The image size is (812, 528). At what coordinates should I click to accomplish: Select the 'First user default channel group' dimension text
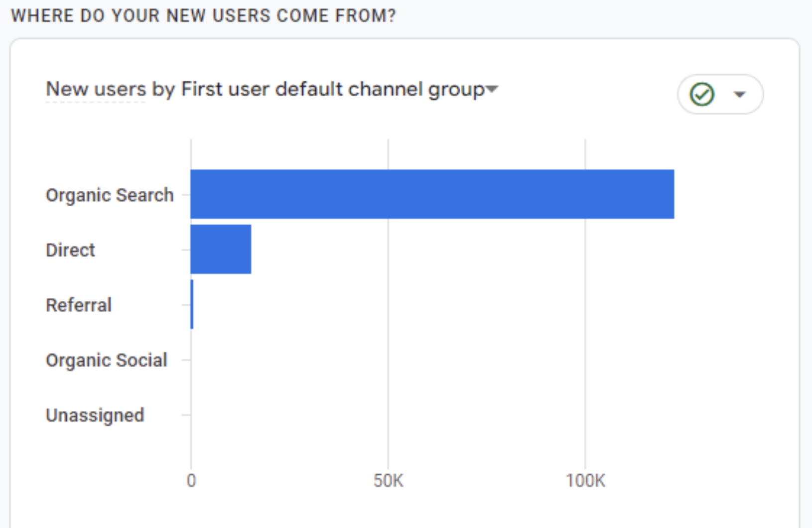[x=332, y=89]
